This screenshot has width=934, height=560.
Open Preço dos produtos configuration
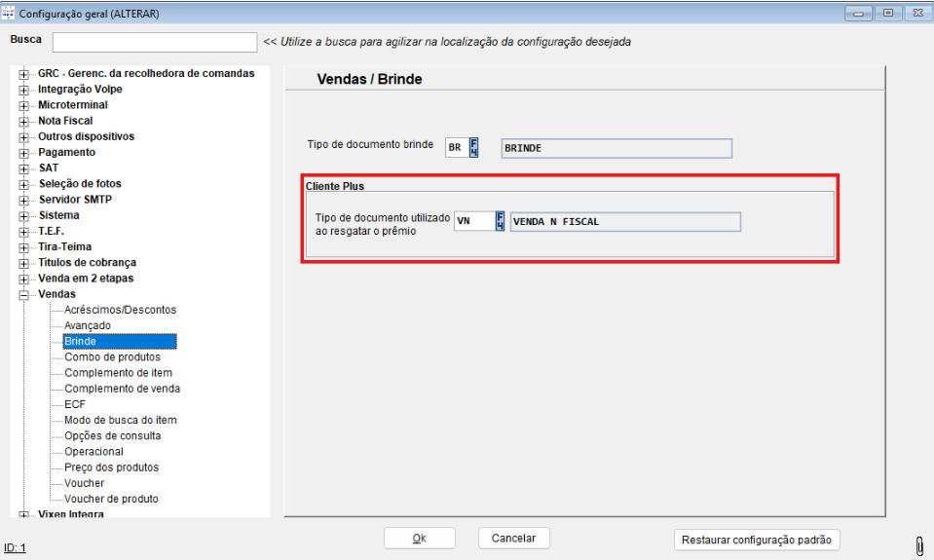click(111, 467)
